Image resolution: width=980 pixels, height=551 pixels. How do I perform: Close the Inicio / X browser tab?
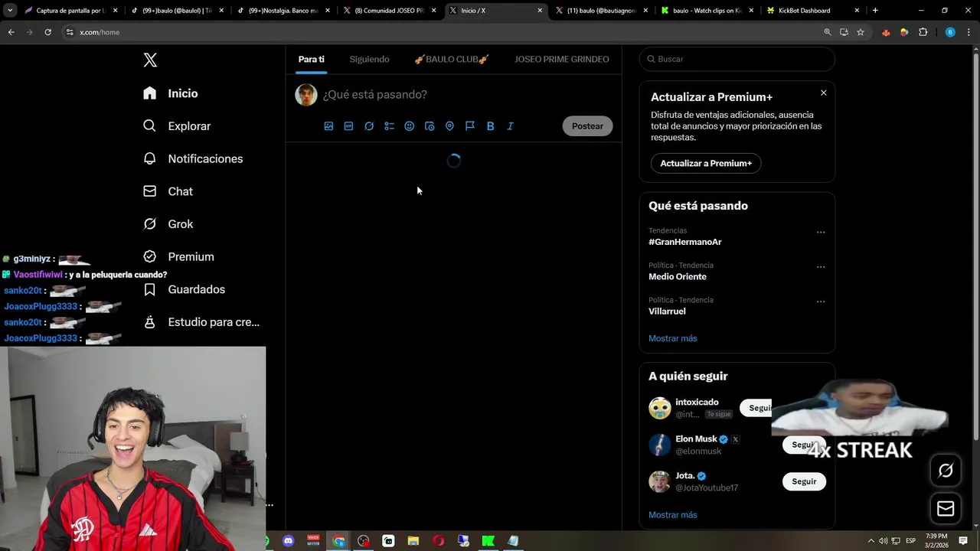pos(540,11)
